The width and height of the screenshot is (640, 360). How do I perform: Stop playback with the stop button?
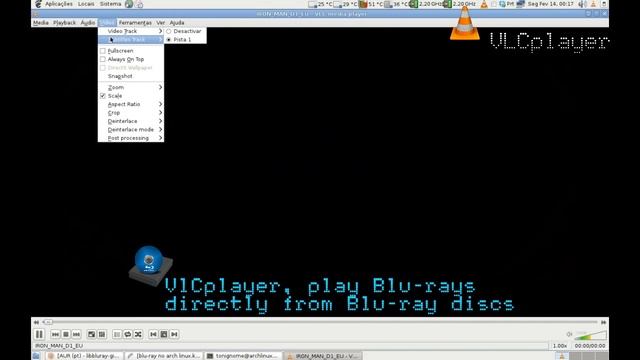66,334
